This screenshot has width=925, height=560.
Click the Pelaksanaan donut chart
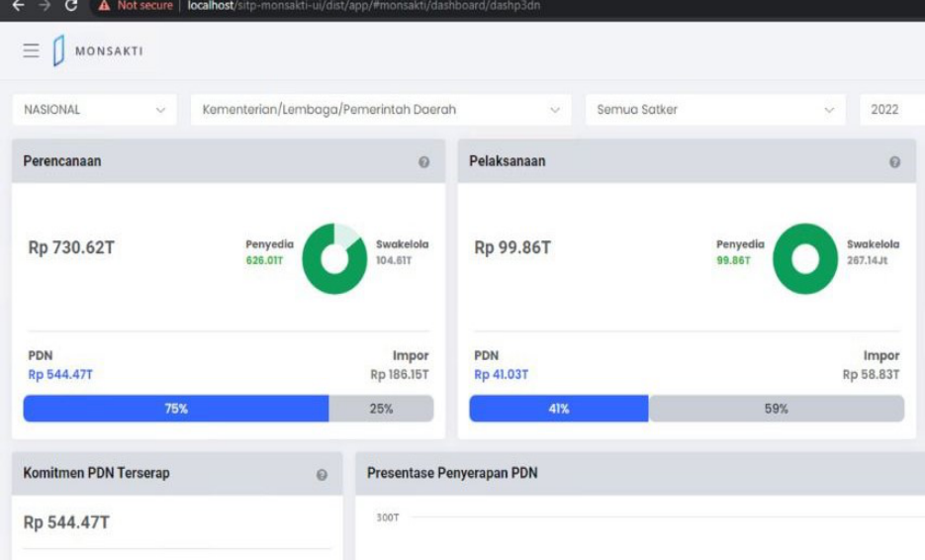click(x=805, y=258)
